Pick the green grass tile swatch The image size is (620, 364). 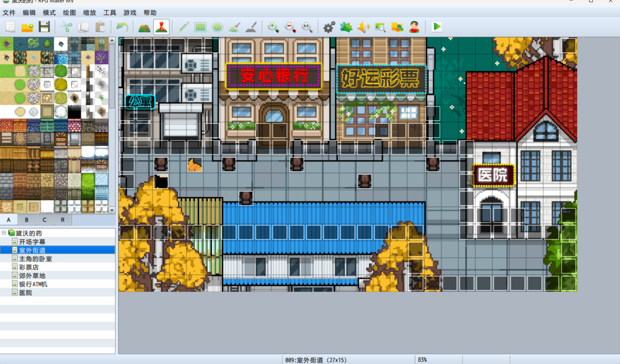coord(7,71)
